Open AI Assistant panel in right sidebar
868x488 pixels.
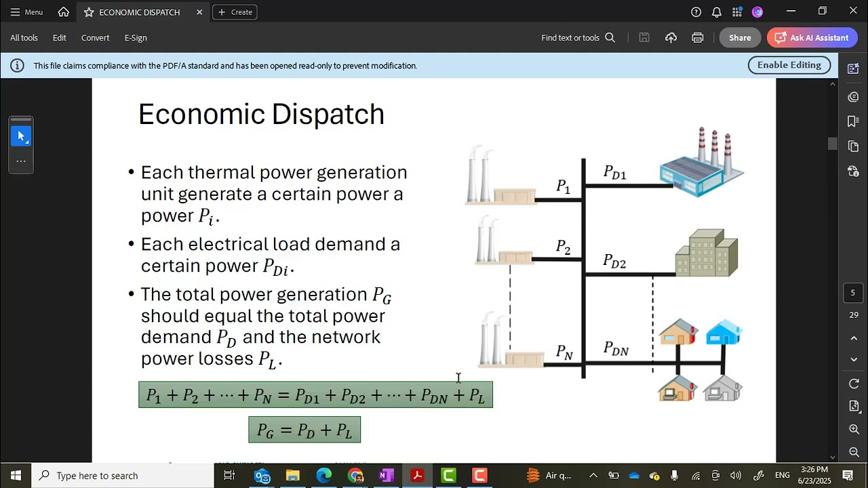[854, 68]
